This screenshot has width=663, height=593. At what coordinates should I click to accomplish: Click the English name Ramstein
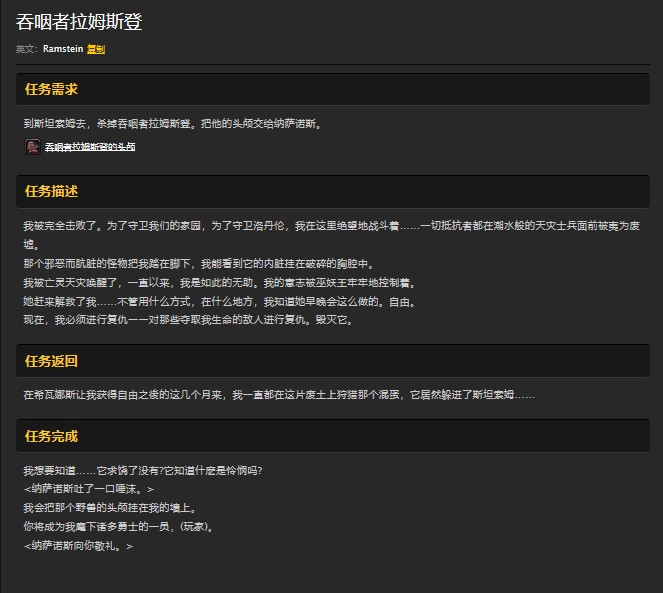tap(63, 49)
